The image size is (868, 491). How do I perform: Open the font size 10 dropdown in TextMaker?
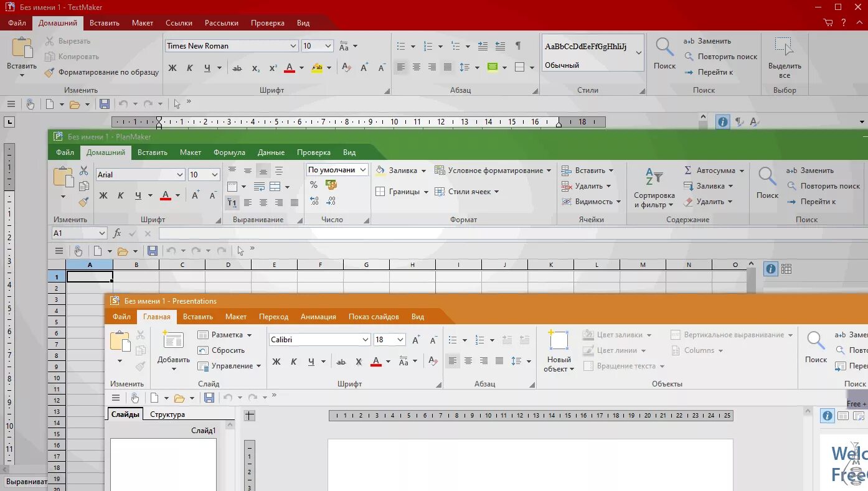[x=328, y=46]
